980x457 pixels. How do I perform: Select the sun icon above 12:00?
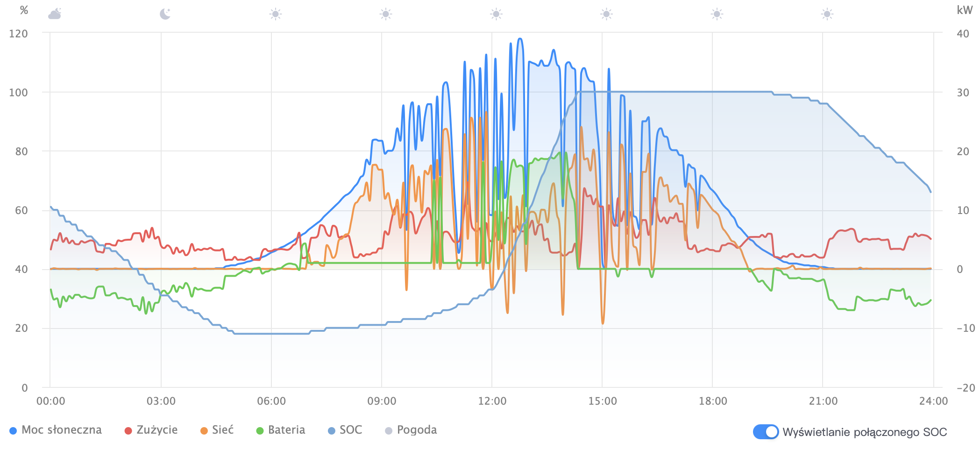496,14
